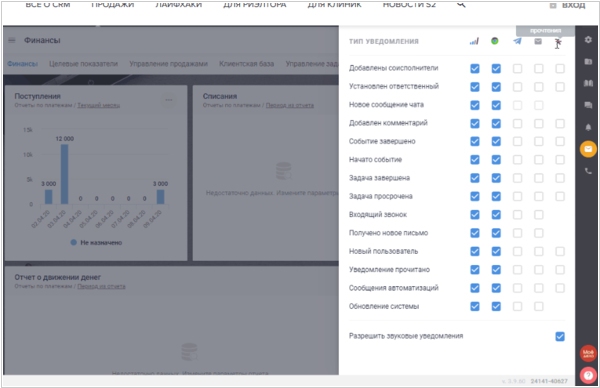600x388 pixels.
Task: Uncheck Chrome checkbox for Обновление системы
Action: pyautogui.click(x=496, y=306)
